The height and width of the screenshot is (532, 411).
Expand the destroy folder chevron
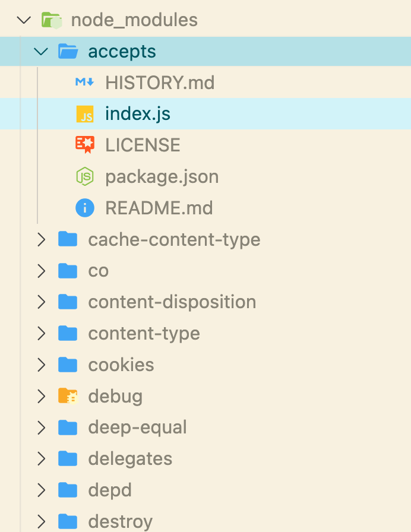41,521
